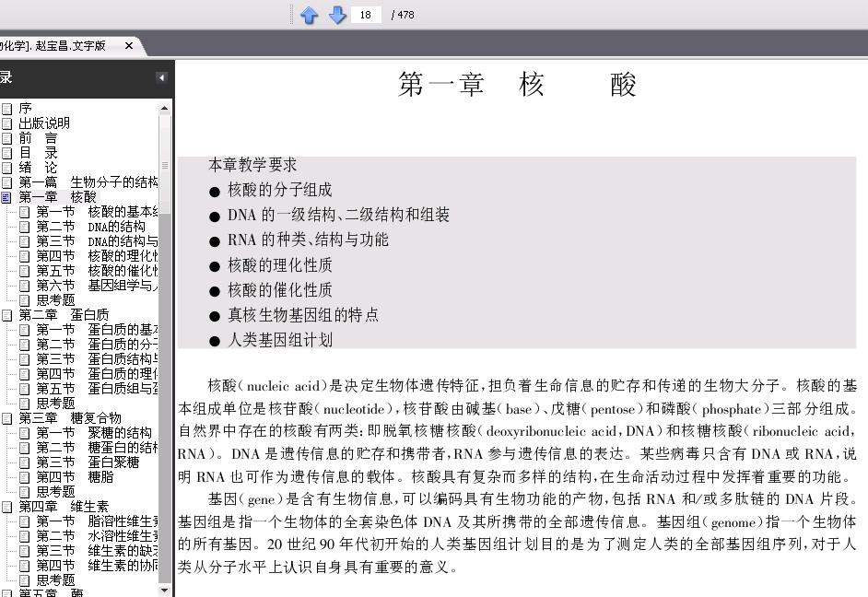This screenshot has width=868, height=597.
Task: Open 第四节 糖脂 bookmark icon
Action: point(24,477)
